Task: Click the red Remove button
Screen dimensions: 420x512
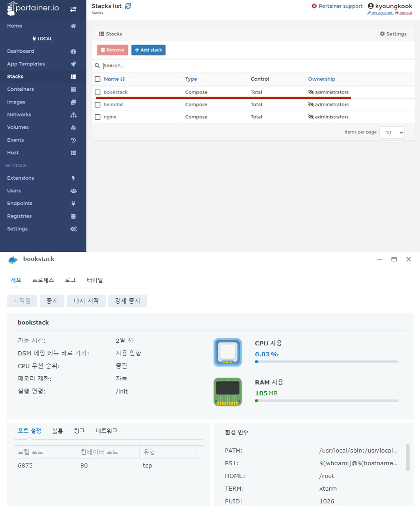Action: [112, 50]
